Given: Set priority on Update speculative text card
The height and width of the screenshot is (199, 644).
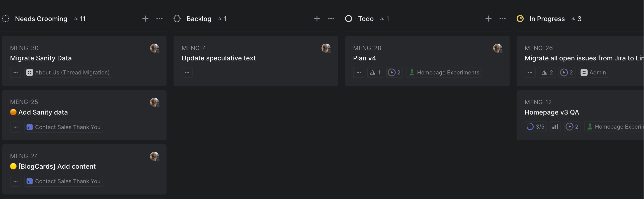Looking at the screenshot, I should click(x=187, y=73).
